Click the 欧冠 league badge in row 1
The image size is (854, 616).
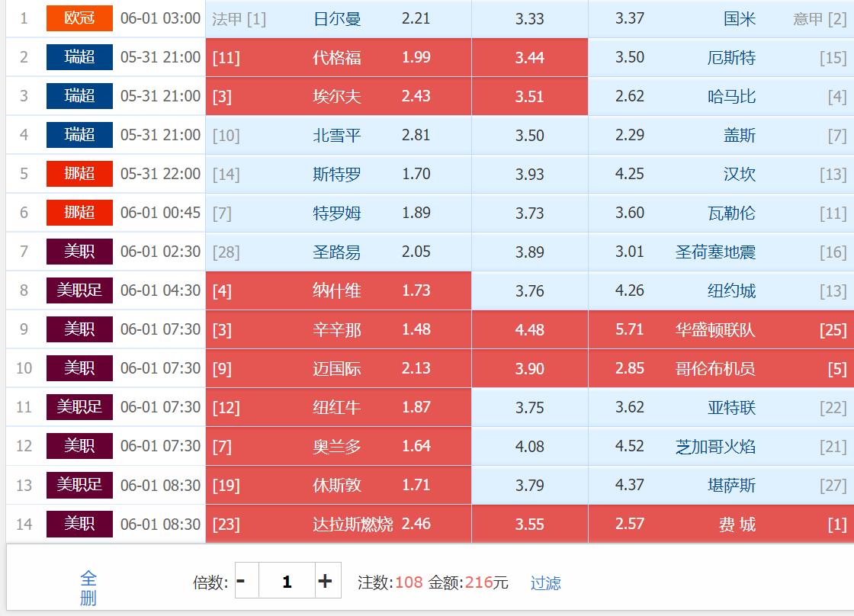[x=79, y=18]
